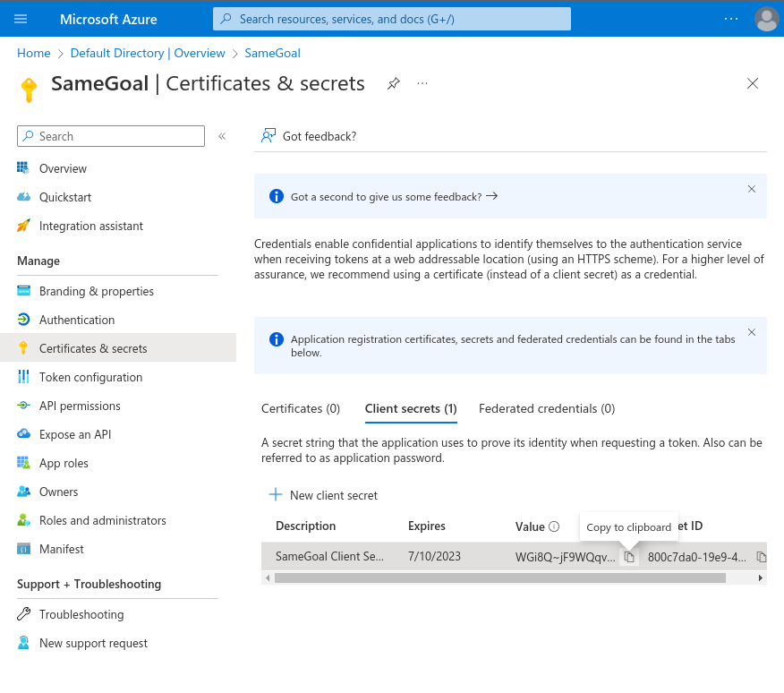Click the Branding & properties icon
784x693 pixels.
pyautogui.click(x=23, y=291)
